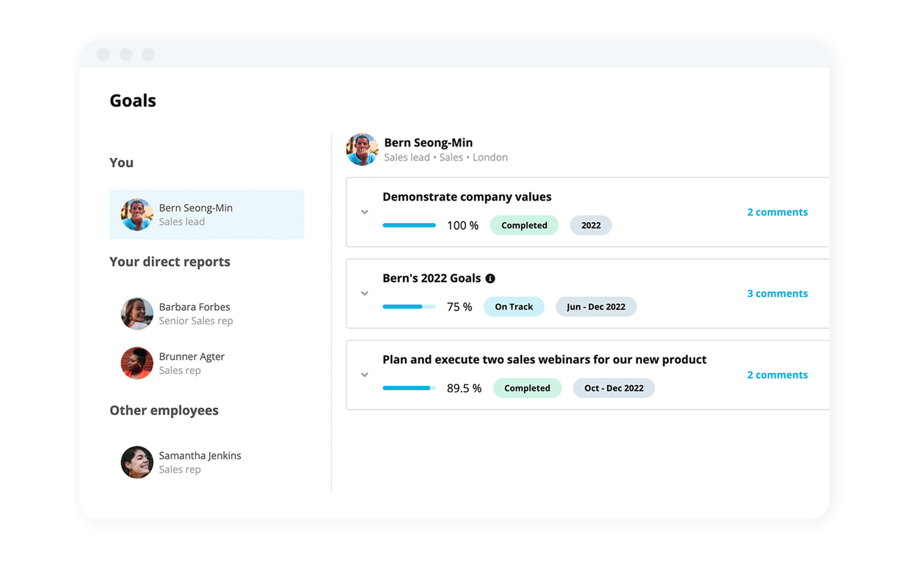Image resolution: width=921 pixels, height=588 pixels.
Task: Select Bern Seong-Min profile picture
Action: (138, 213)
